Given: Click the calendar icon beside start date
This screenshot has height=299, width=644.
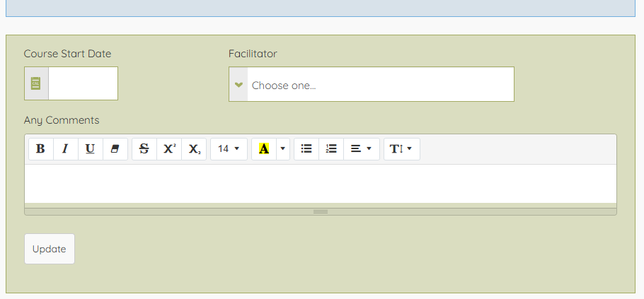Looking at the screenshot, I should tap(36, 83).
